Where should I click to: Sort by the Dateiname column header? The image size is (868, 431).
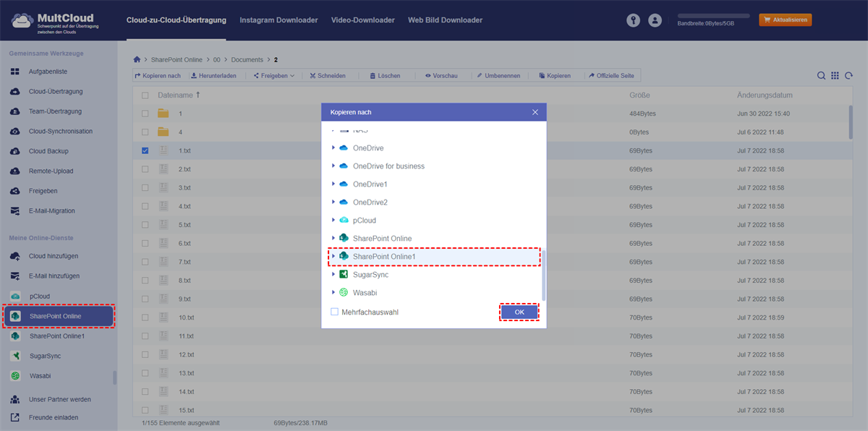(x=179, y=95)
